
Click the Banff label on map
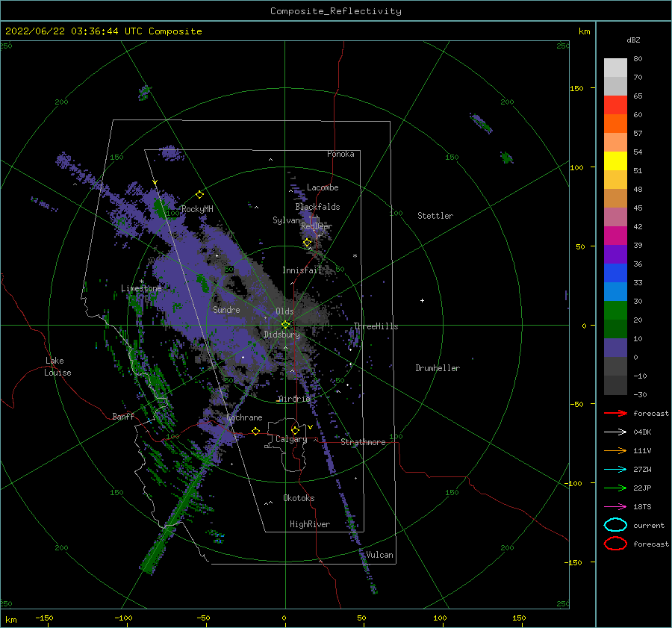coord(123,416)
